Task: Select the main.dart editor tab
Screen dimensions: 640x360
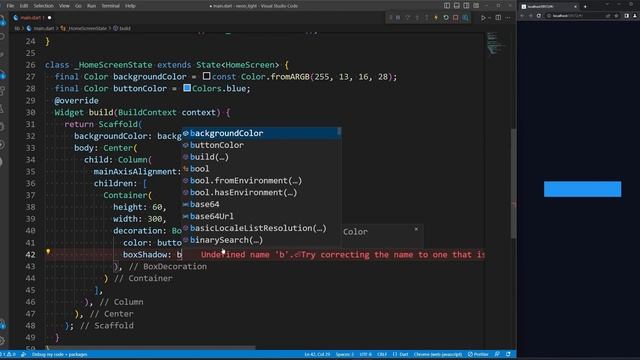Action: (x=32, y=18)
